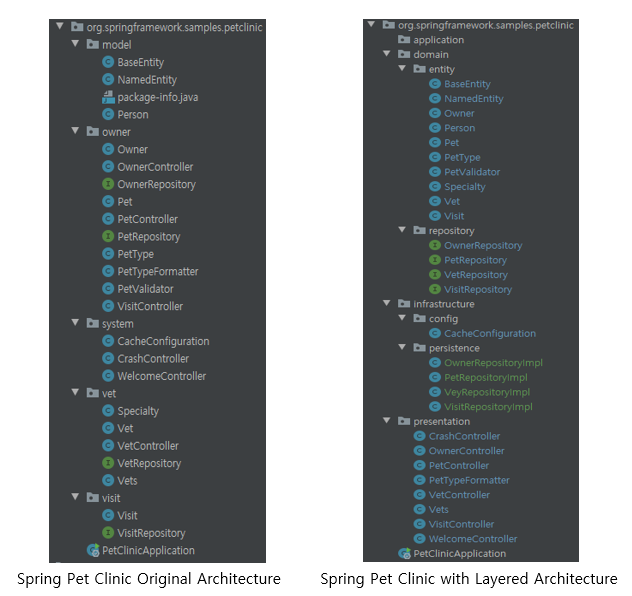Click run icon of PetClinicApplication in original tree

pyautogui.click(x=94, y=550)
